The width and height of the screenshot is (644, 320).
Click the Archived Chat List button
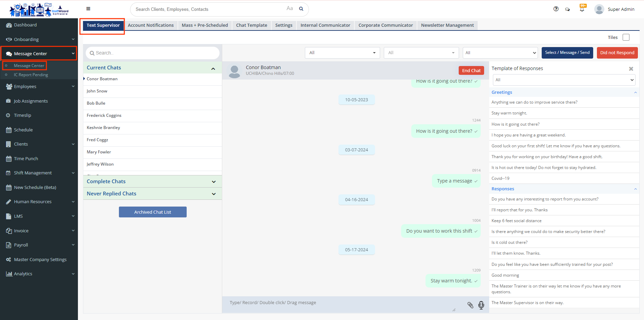152,212
